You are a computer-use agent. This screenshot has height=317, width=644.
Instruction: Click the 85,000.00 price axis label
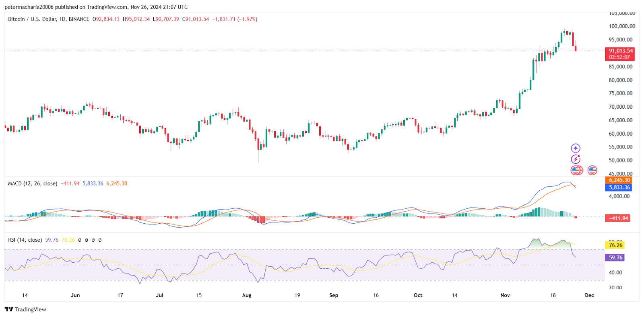click(x=621, y=67)
